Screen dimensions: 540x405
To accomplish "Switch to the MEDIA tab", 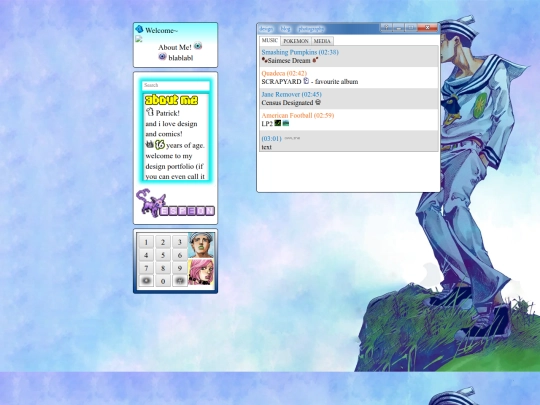I will (x=322, y=41).
